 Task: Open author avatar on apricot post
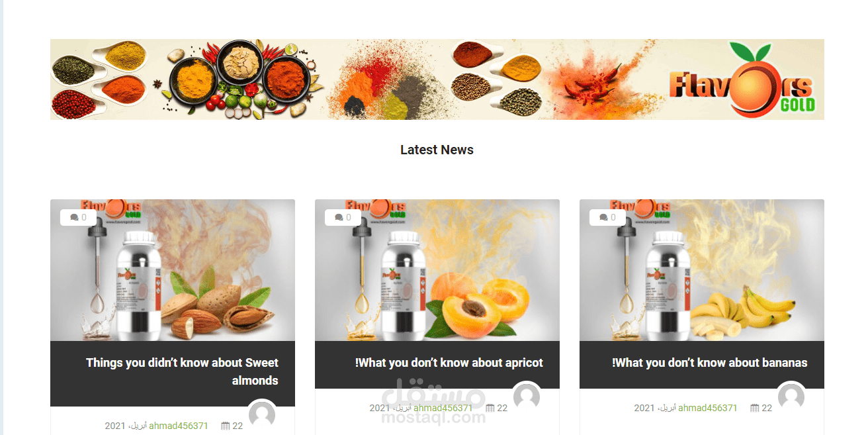click(x=527, y=397)
